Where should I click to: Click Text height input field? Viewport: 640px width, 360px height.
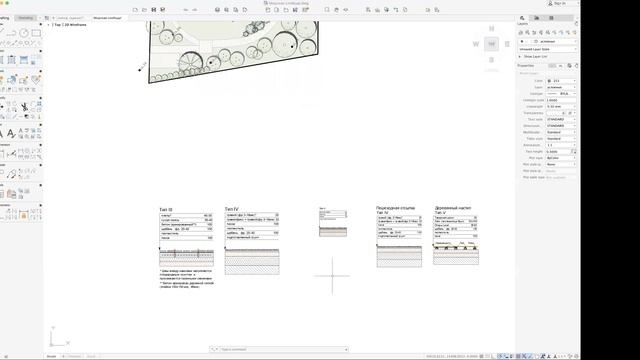(558, 151)
